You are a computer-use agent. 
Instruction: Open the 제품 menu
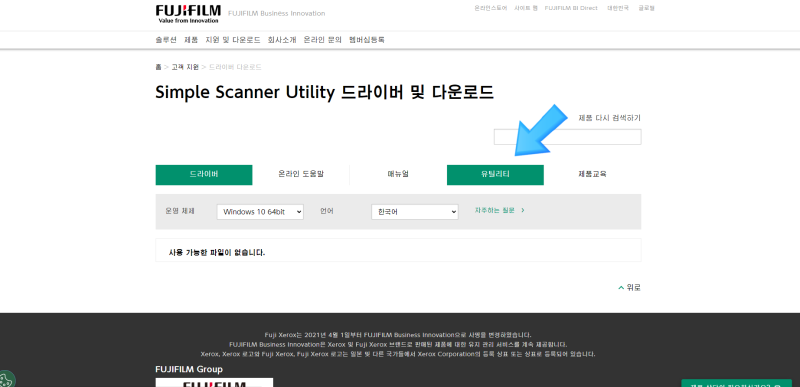coord(191,40)
